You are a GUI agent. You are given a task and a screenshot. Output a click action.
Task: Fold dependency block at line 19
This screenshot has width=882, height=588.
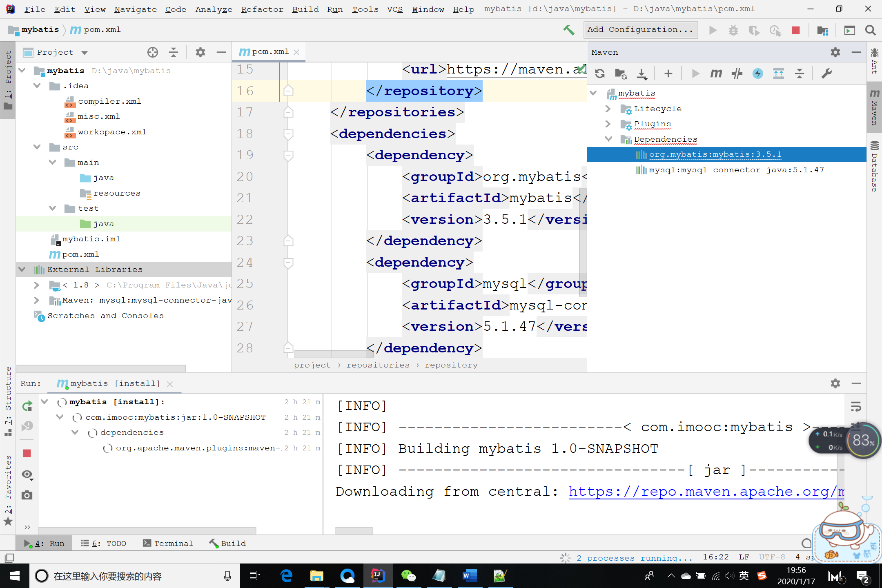point(288,155)
